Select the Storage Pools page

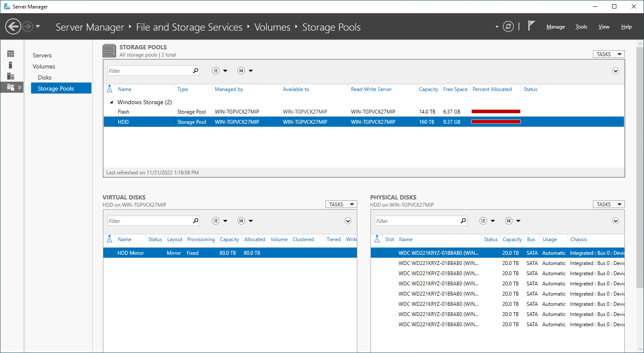coord(61,88)
